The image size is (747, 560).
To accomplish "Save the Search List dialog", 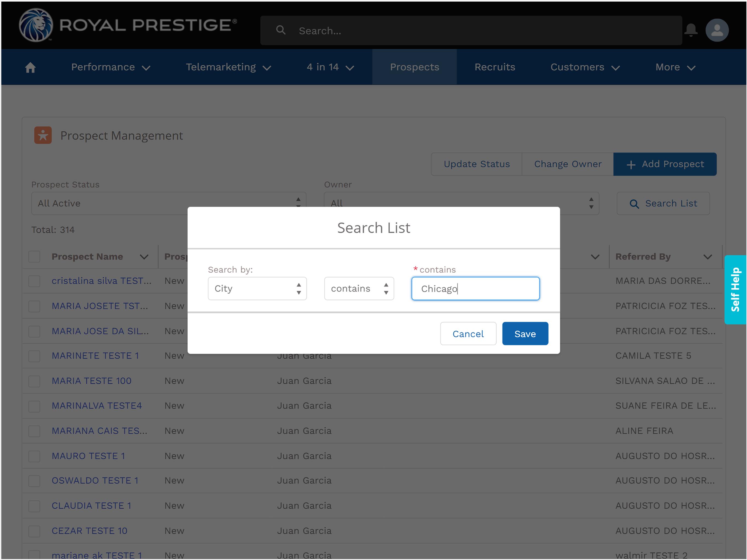I will click(525, 334).
